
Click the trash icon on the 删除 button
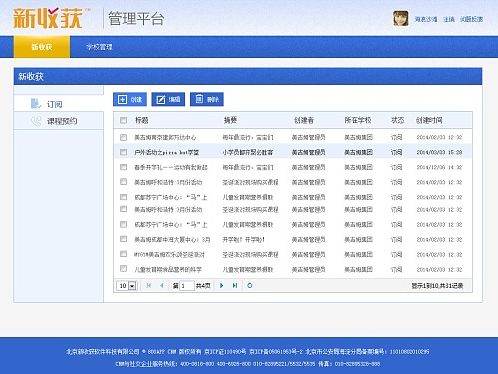click(x=199, y=99)
